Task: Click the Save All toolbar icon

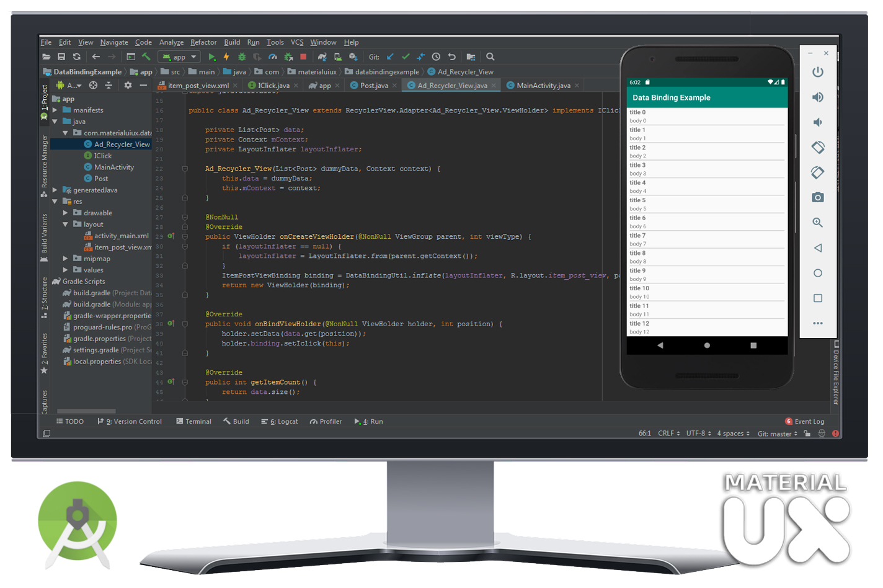Action: [61, 57]
